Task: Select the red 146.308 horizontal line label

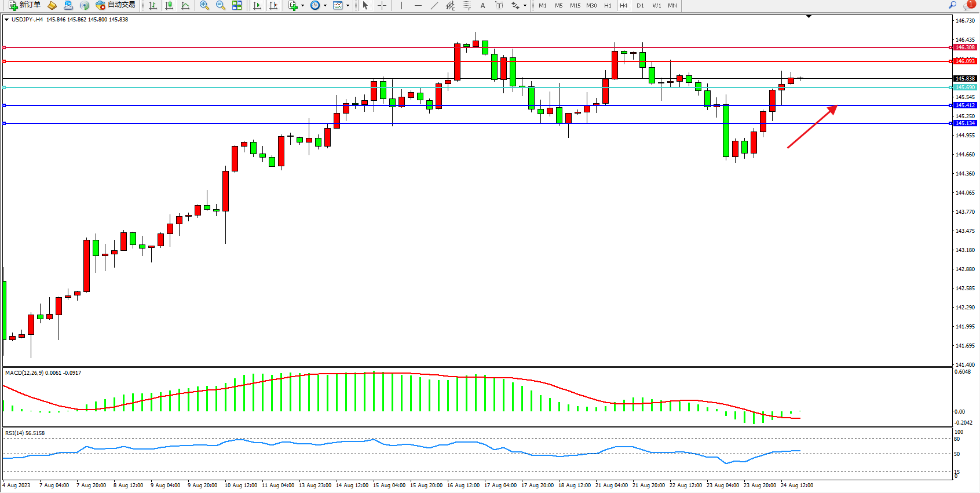Action: click(965, 48)
